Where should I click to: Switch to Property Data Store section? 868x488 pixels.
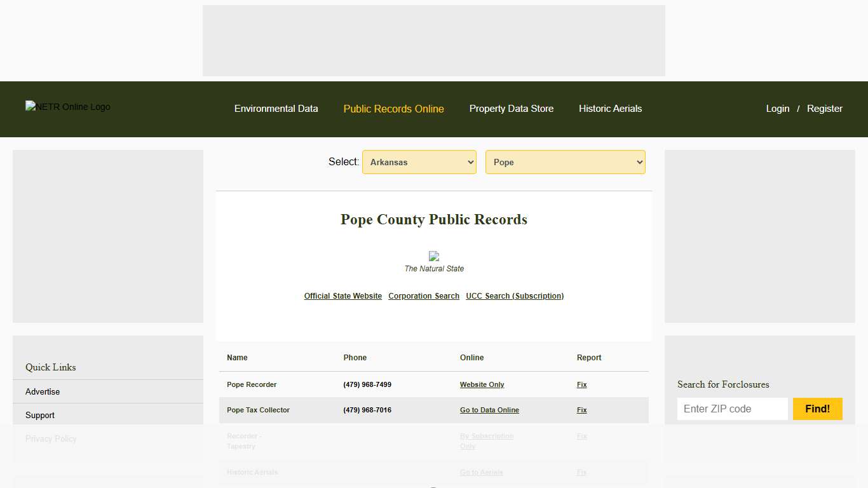pos(511,109)
